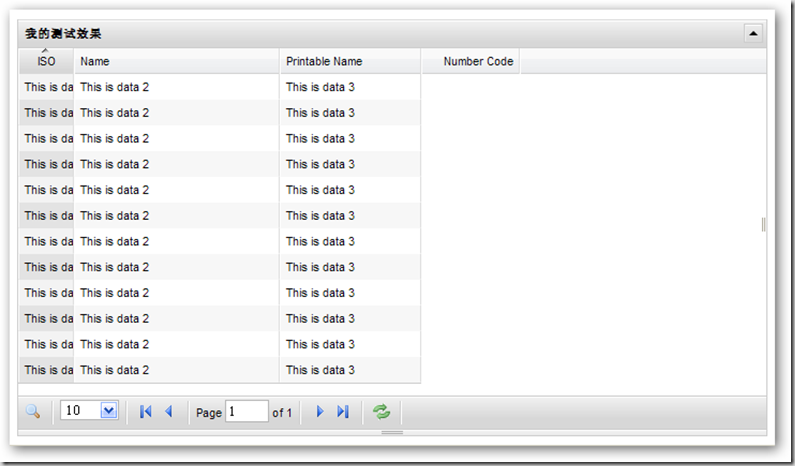Click the page number input field
Image resolution: width=795 pixels, height=466 pixels.
[246, 412]
